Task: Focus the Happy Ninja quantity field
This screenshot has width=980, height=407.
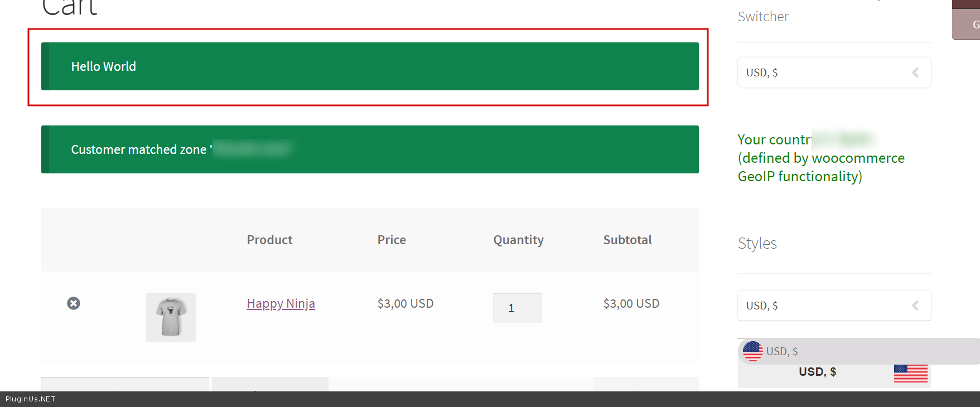Action: coord(517,308)
